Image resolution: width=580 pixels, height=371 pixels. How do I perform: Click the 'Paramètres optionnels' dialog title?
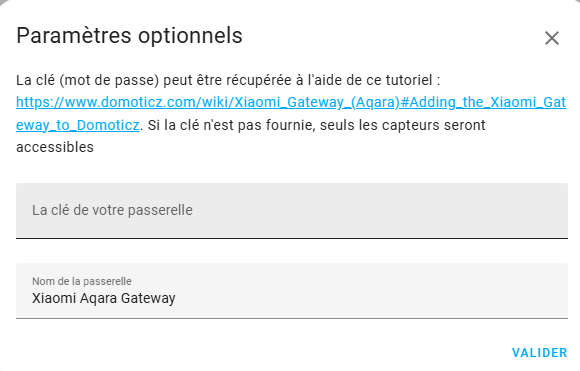[x=129, y=36]
